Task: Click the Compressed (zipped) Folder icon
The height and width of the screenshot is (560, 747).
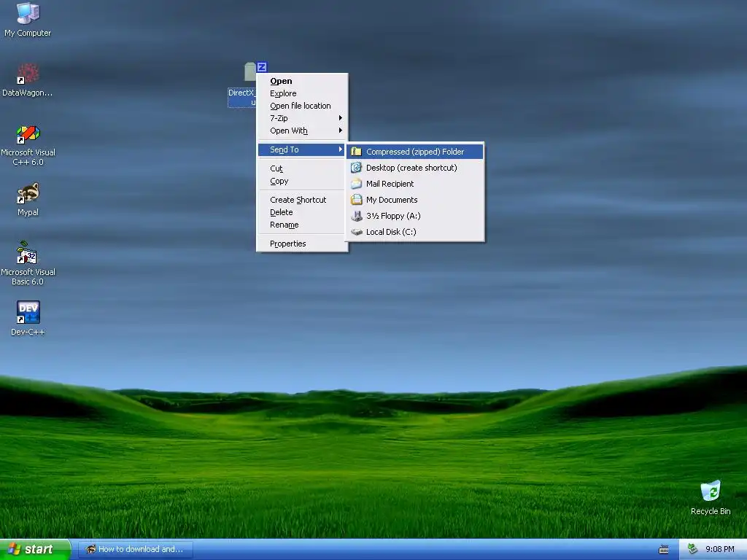Action: pos(356,152)
